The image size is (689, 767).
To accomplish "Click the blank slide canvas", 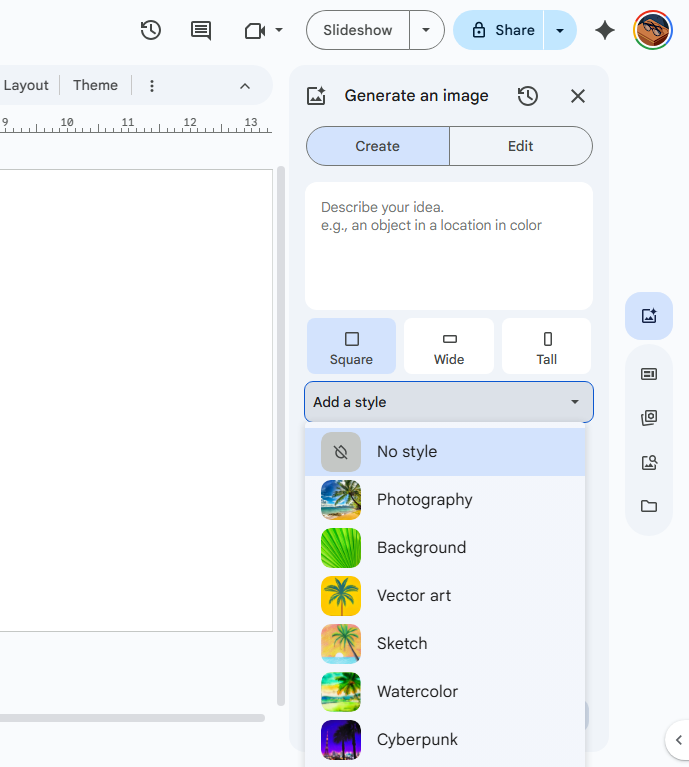I will pos(136,400).
